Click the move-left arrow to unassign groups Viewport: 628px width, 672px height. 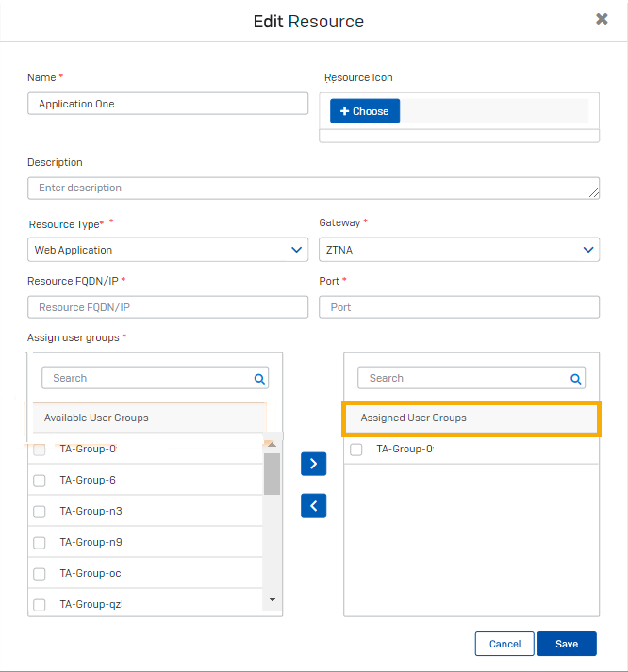pyautogui.click(x=313, y=506)
